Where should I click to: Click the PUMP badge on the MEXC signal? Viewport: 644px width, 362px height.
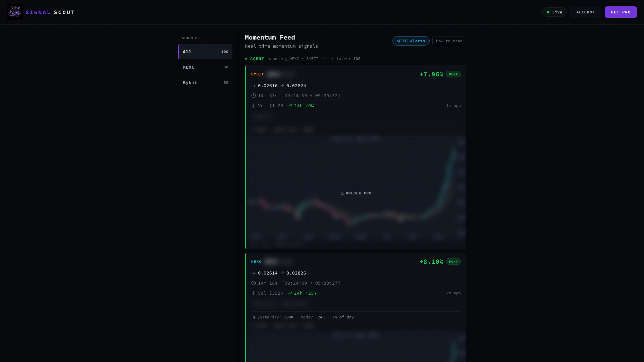pos(453,261)
